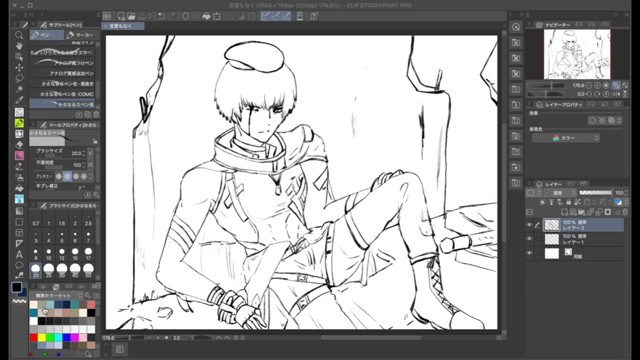Select the Lasso selection tool
Screen dimensions: 640x360
[19, 78]
